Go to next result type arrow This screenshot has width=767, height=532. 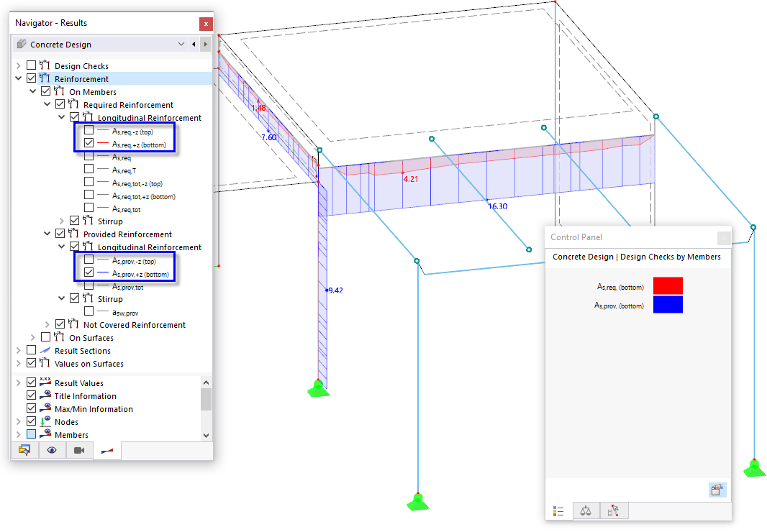pyautogui.click(x=206, y=44)
